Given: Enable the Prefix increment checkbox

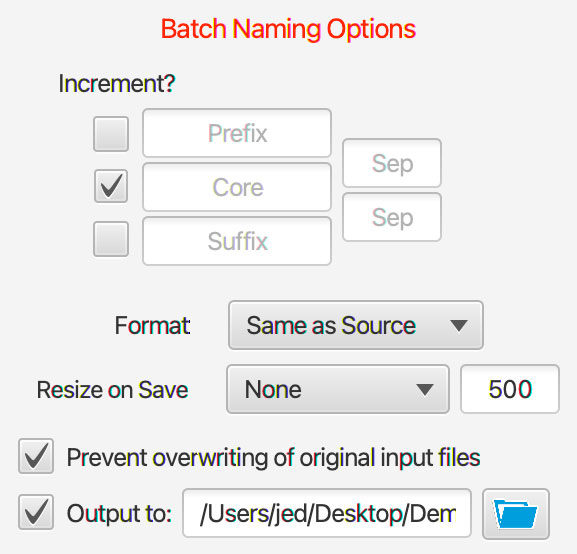Looking at the screenshot, I should point(111,134).
